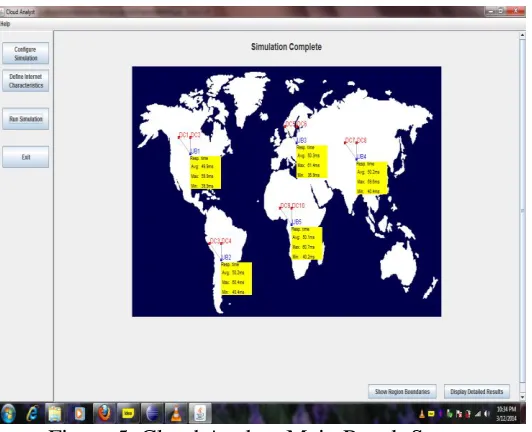Click the yellow tray notification icon

pos(431,414)
